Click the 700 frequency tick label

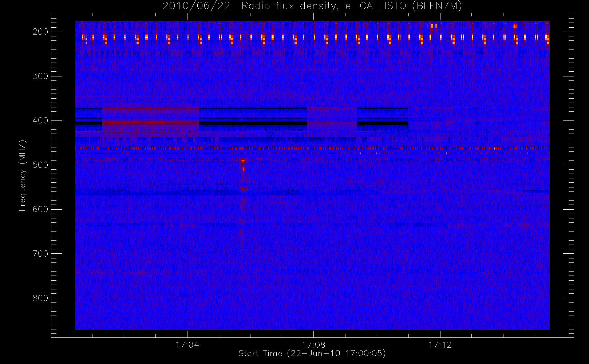point(40,254)
